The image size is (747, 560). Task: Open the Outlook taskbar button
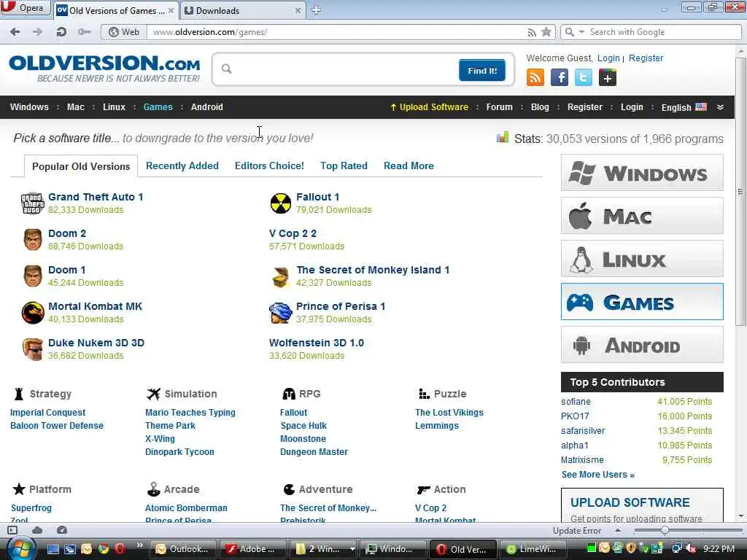click(185, 549)
